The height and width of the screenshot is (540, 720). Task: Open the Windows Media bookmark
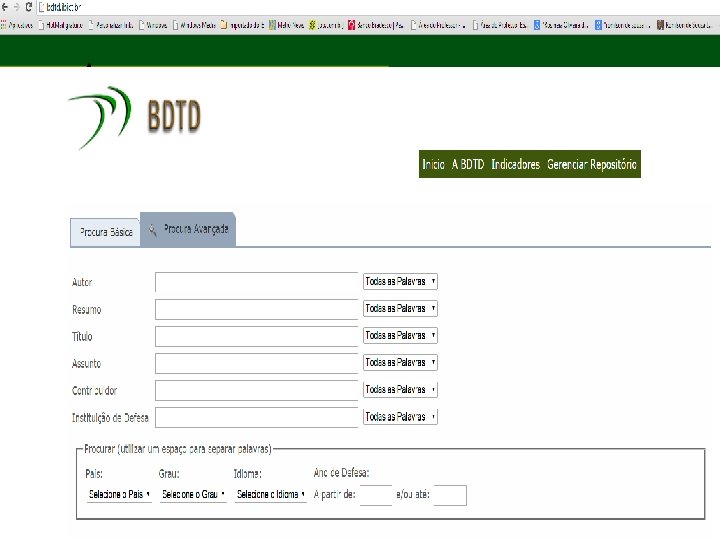coord(194,25)
